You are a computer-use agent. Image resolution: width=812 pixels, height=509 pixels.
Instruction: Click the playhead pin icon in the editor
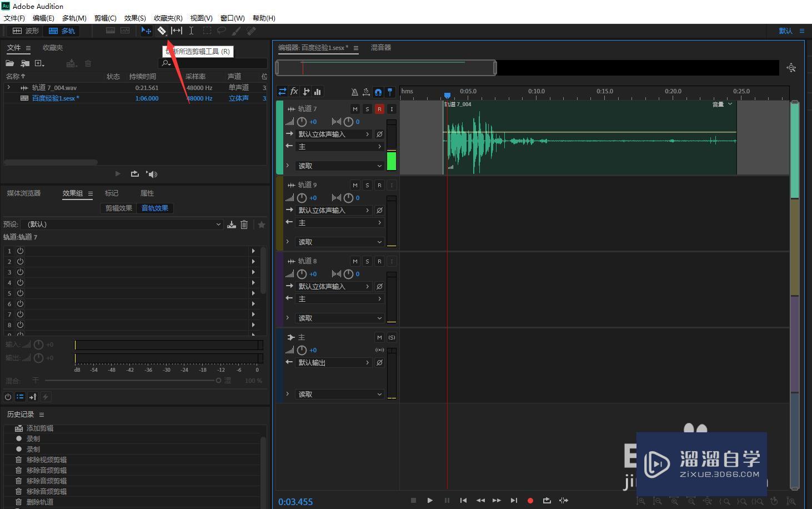click(x=390, y=92)
